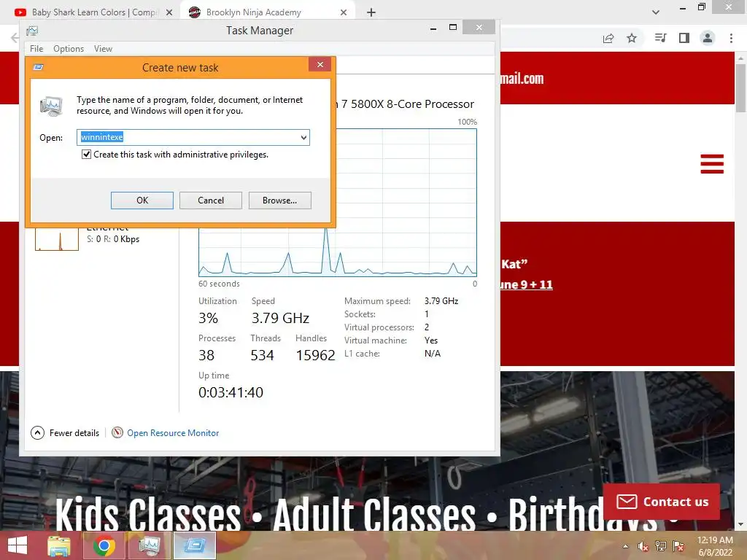The width and height of the screenshot is (747, 560).
Task: Close the Create new task dialog
Action: [x=320, y=64]
